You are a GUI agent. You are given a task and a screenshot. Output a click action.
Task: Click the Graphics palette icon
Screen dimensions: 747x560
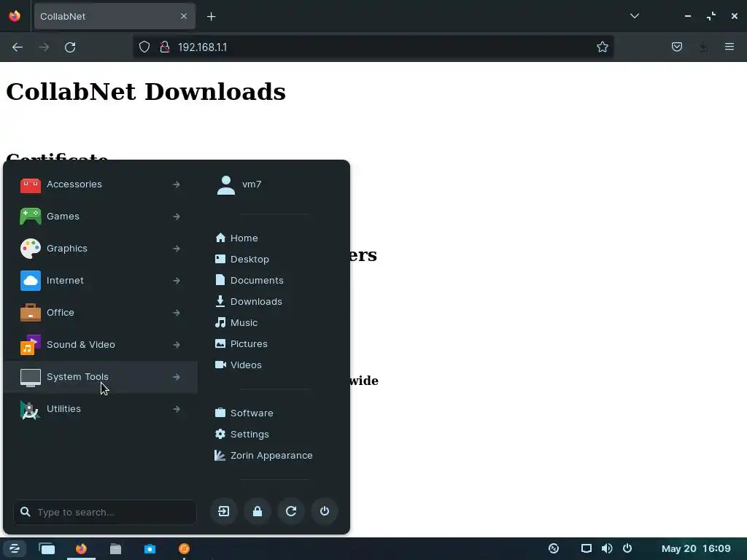[31, 249]
